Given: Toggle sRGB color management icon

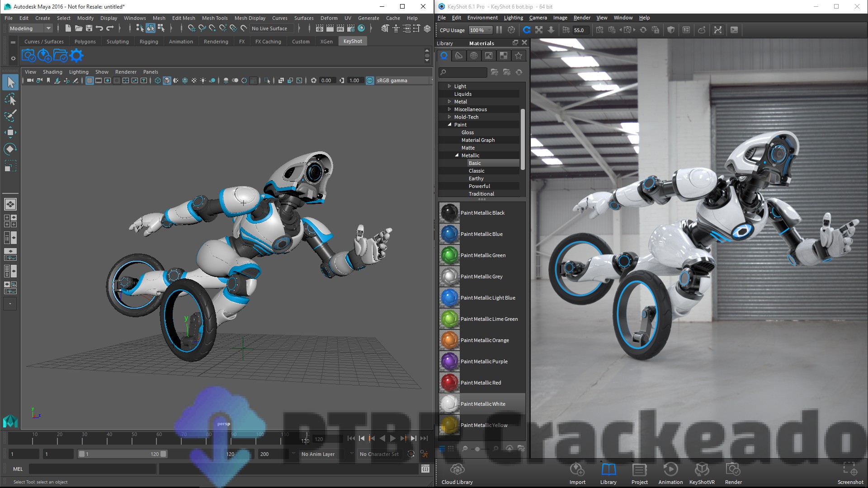Looking at the screenshot, I should 370,80.
